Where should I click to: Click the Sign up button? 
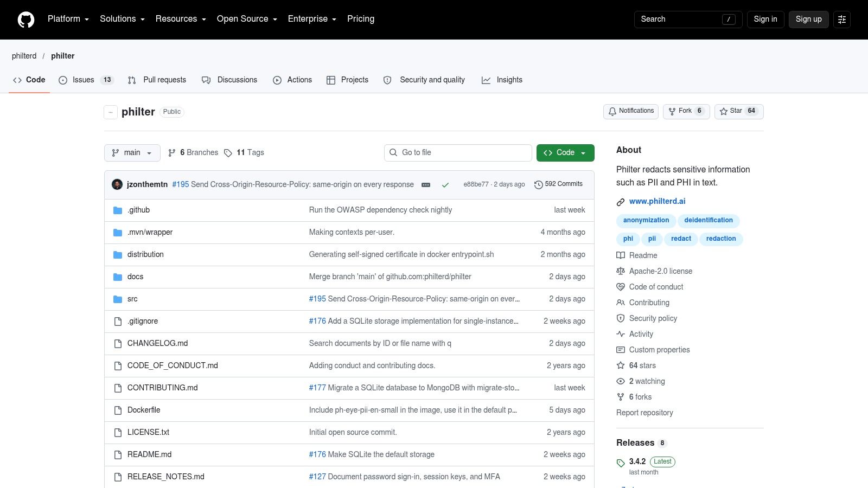point(808,19)
